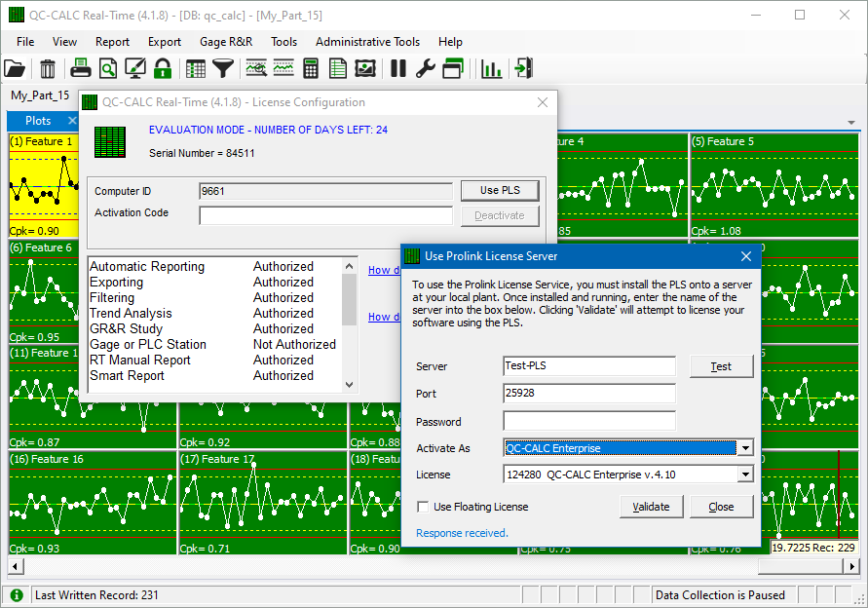This screenshot has width=868, height=608.
Task: Click QC-CALC logo in License Configuration
Action: click(110, 142)
